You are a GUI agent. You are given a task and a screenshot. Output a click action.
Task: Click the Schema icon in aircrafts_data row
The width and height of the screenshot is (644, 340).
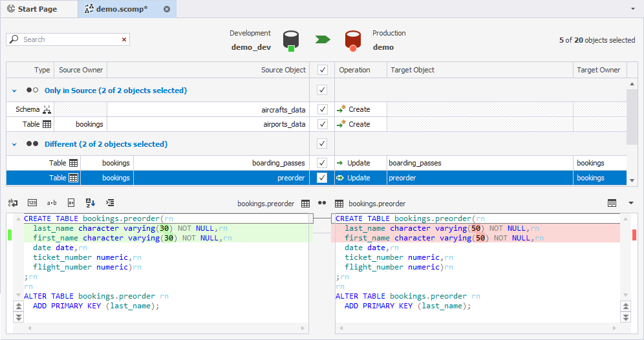pyautogui.click(x=47, y=110)
